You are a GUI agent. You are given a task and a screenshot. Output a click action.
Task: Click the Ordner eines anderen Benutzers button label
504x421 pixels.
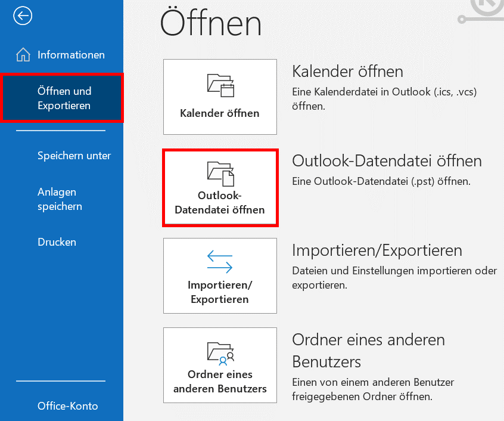pos(220,382)
